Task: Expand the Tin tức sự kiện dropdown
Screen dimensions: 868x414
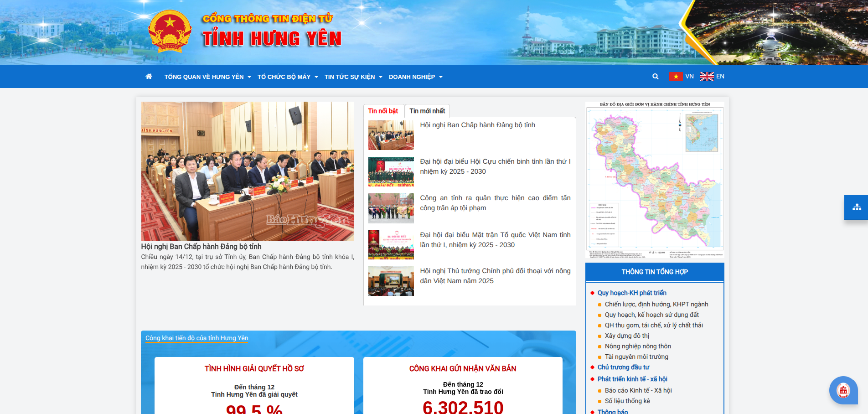Action: point(353,77)
